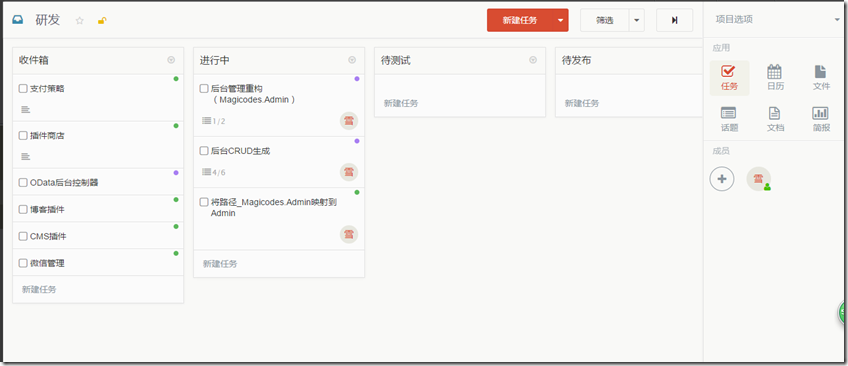Click the 进行中 column header title

pyautogui.click(x=214, y=61)
